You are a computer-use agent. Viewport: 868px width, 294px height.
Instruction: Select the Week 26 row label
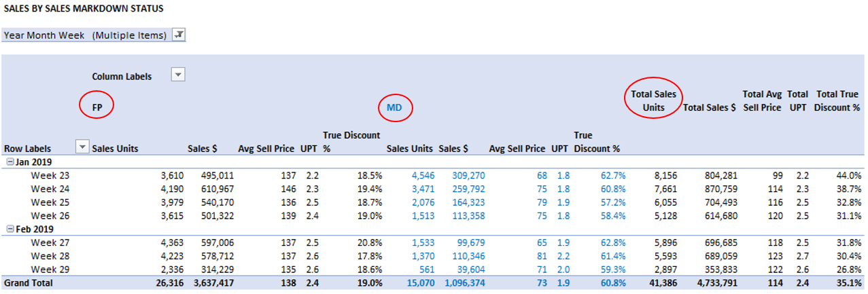coord(50,215)
